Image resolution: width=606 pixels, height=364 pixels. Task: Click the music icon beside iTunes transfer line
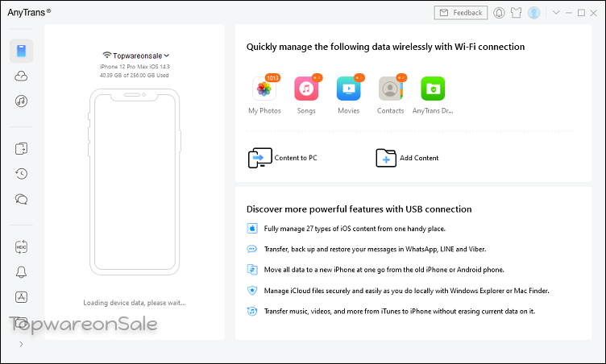252,311
